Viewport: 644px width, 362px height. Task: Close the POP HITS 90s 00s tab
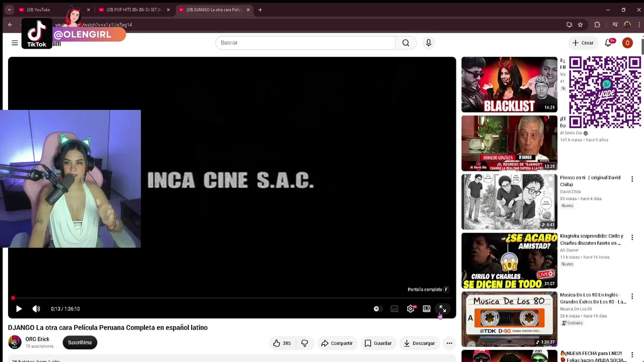168,10
